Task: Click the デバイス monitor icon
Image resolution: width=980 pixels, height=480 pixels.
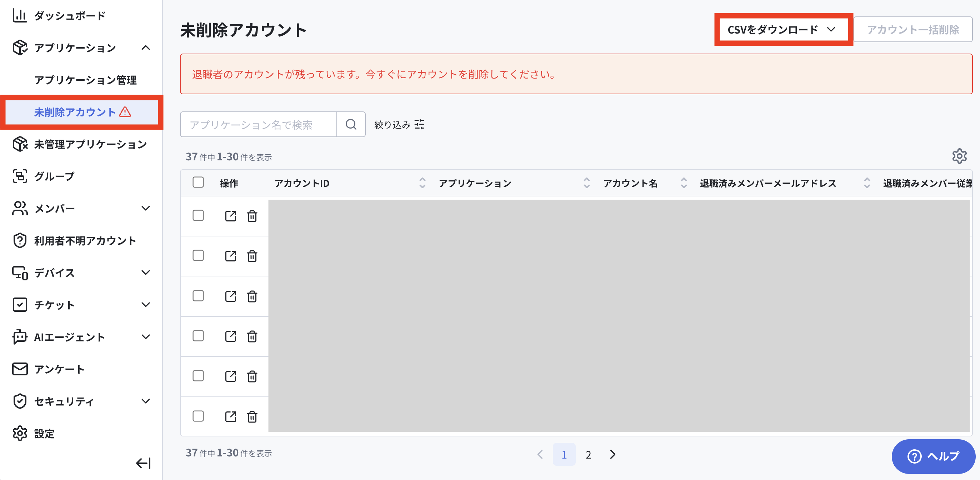Action: (20, 273)
